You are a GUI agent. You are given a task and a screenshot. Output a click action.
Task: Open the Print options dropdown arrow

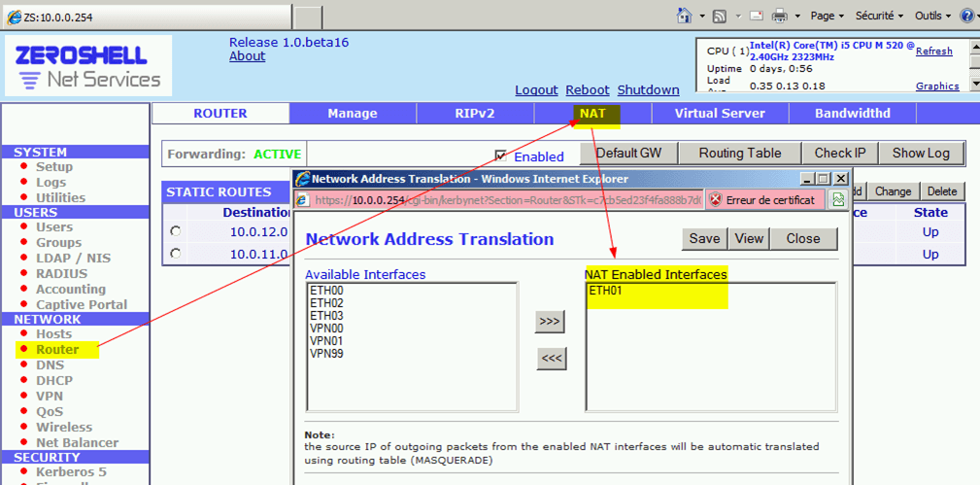[x=796, y=17]
